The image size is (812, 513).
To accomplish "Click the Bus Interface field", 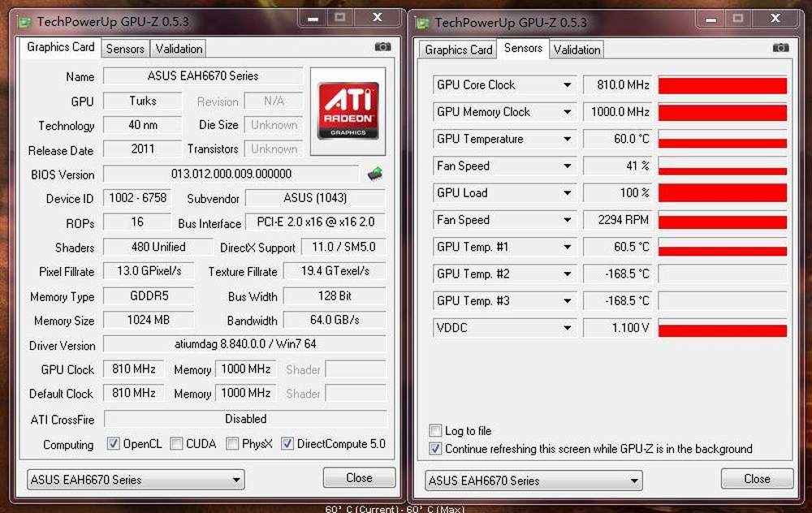I will pos(315,222).
